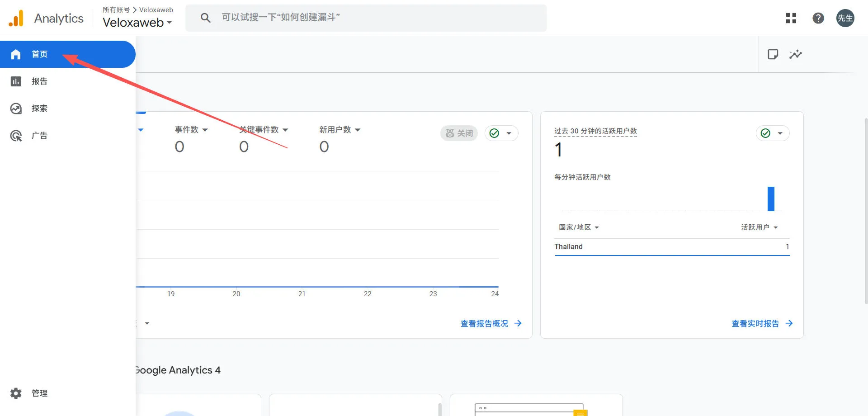Select the 广告 (Advertising) sidebar icon
This screenshot has width=868, height=416.
click(16, 135)
